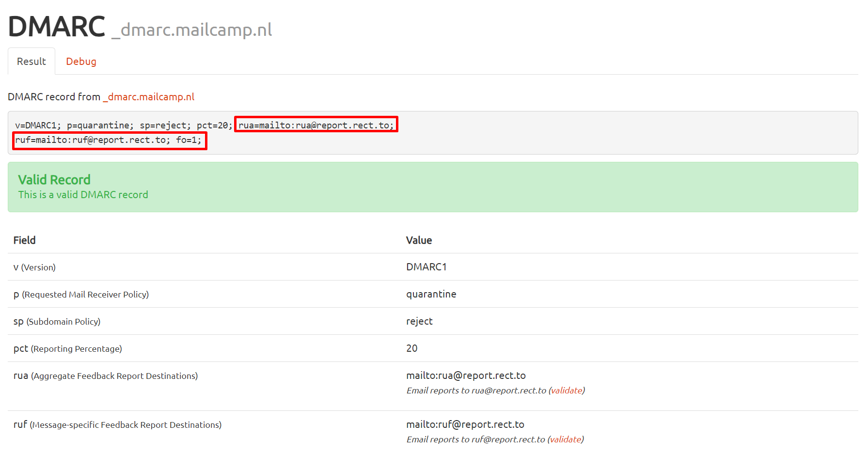
Task: Select the DMARC page heading
Action: pos(56,26)
